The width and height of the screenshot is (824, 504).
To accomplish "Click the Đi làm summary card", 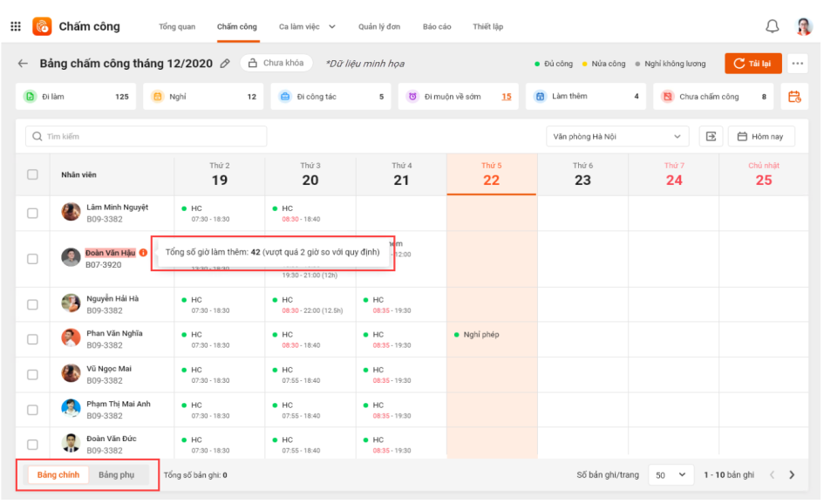I will [76, 97].
